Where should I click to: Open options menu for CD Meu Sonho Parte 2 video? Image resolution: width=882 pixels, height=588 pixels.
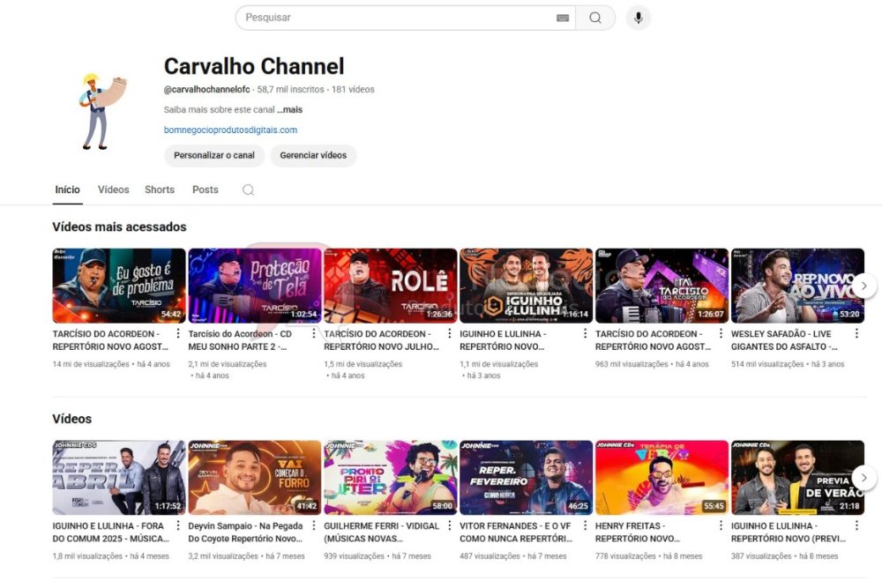click(314, 334)
